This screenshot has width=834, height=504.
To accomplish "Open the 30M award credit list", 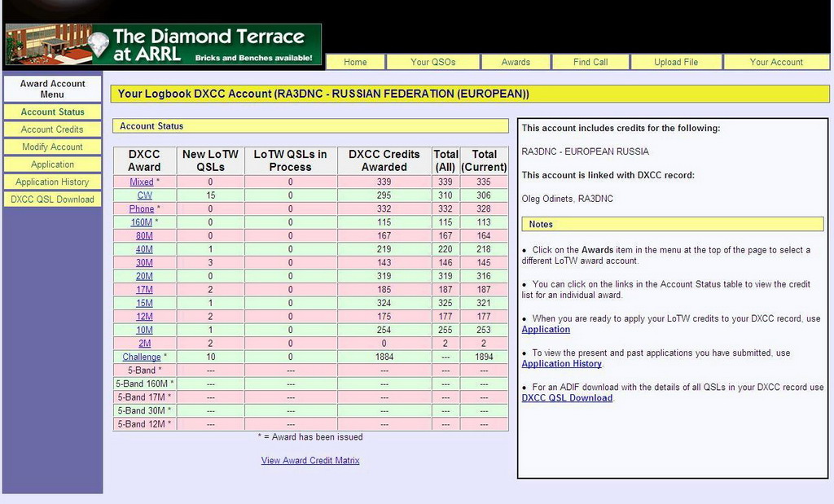I will pyautogui.click(x=144, y=263).
